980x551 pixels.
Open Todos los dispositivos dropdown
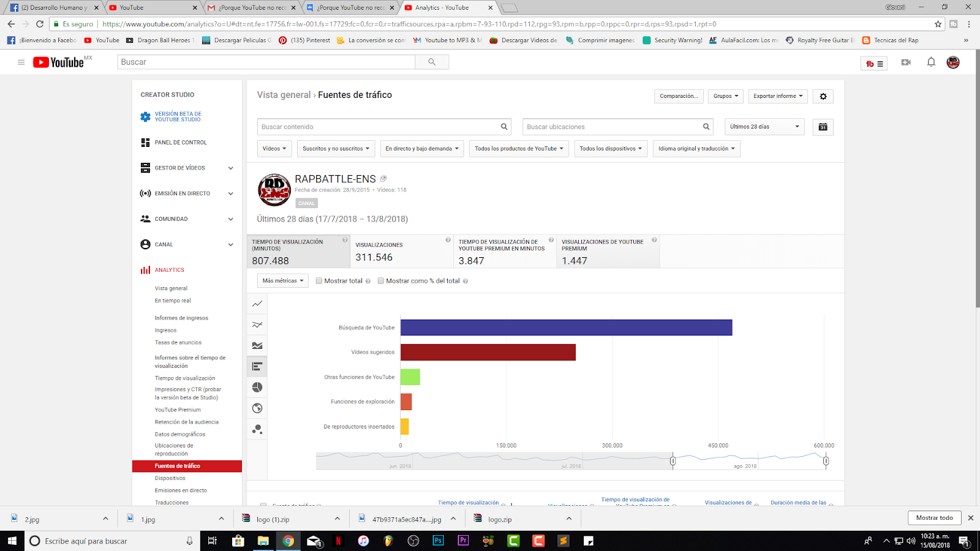pos(611,149)
